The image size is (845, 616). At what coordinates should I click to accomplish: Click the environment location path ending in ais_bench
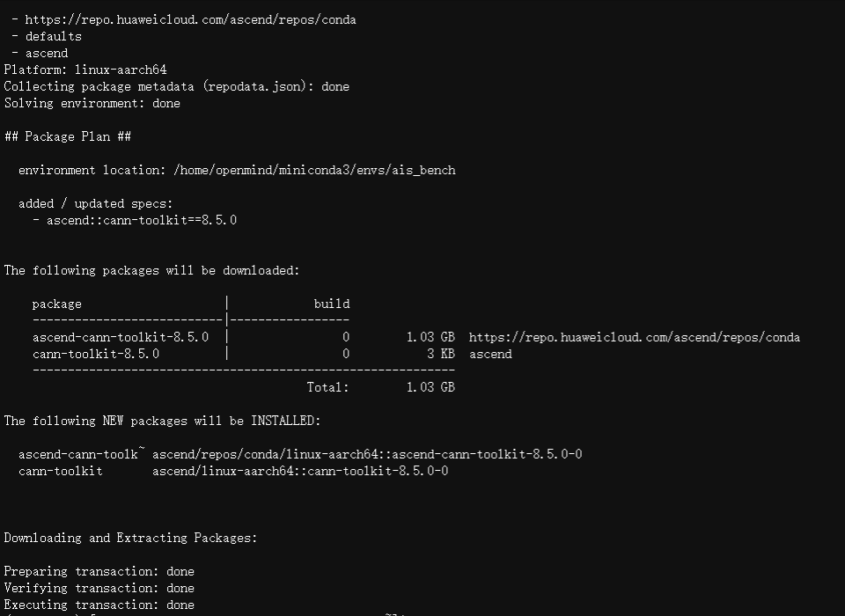pyautogui.click(x=314, y=170)
